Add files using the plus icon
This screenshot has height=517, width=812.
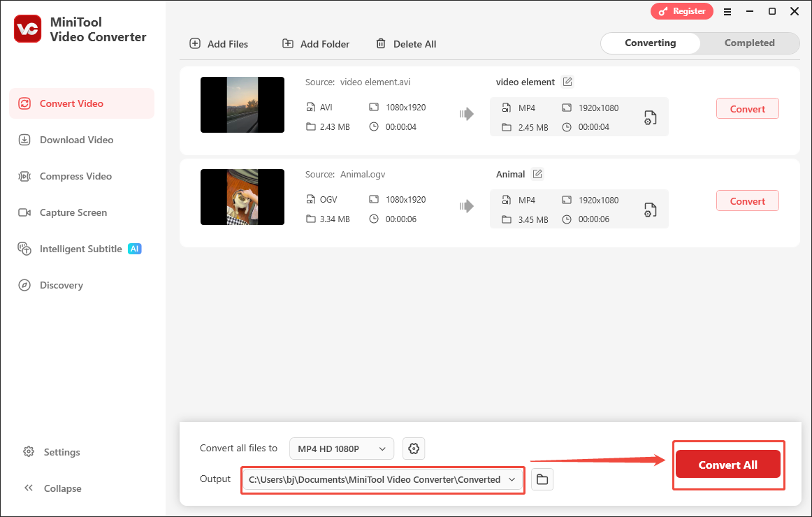[x=194, y=43]
